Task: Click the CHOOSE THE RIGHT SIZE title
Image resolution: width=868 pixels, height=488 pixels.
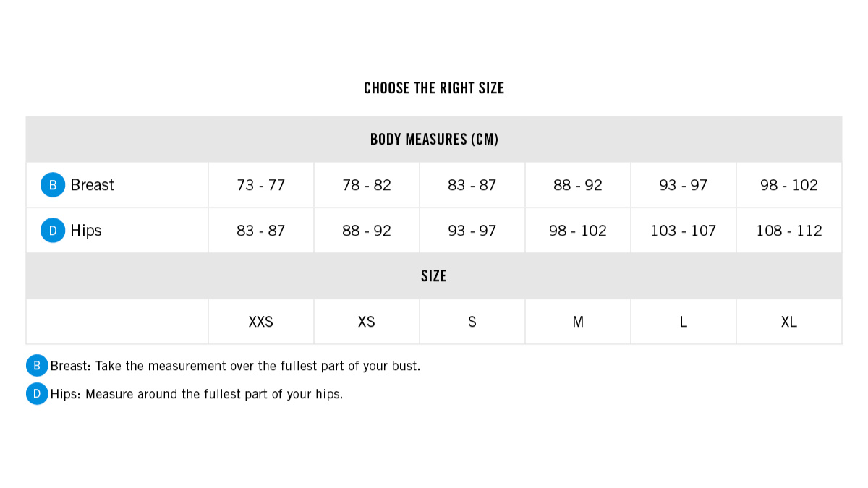Action: (x=434, y=88)
